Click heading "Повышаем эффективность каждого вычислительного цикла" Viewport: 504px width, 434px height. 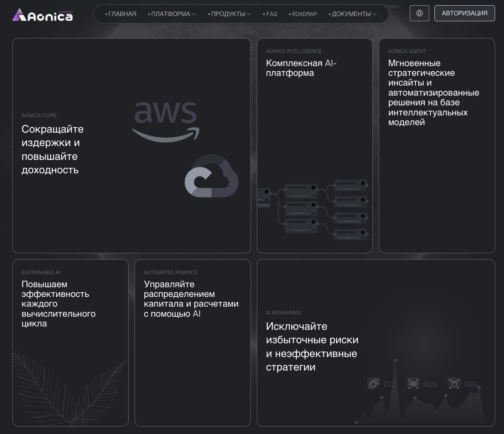[59, 304]
